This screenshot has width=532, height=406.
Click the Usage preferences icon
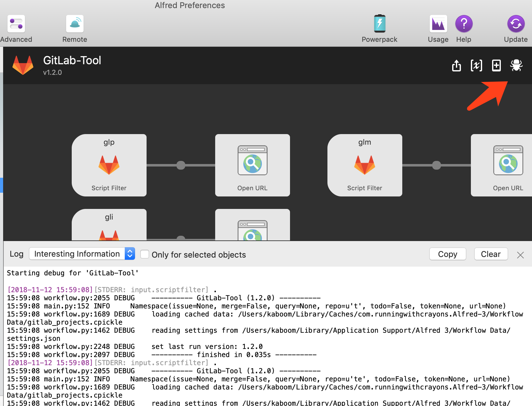(x=438, y=23)
